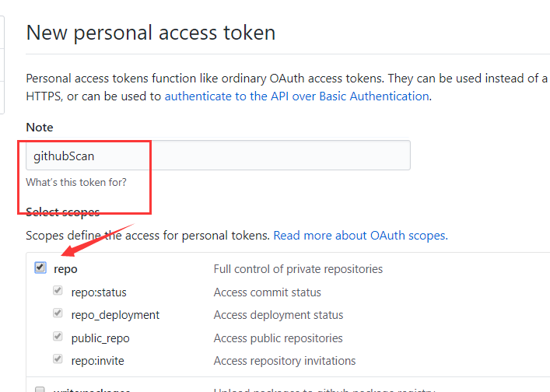Click the Note input field containing githubScan

pos(218,156)
